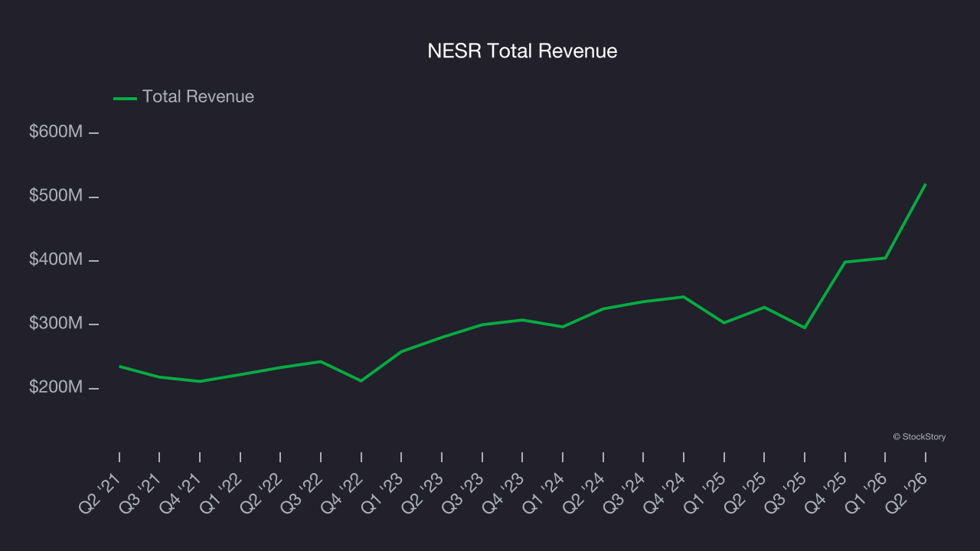The height and width of the screenshot is (551, 980).
Task: Select the Total Revenue legend label
Action: tap(198, 96)
